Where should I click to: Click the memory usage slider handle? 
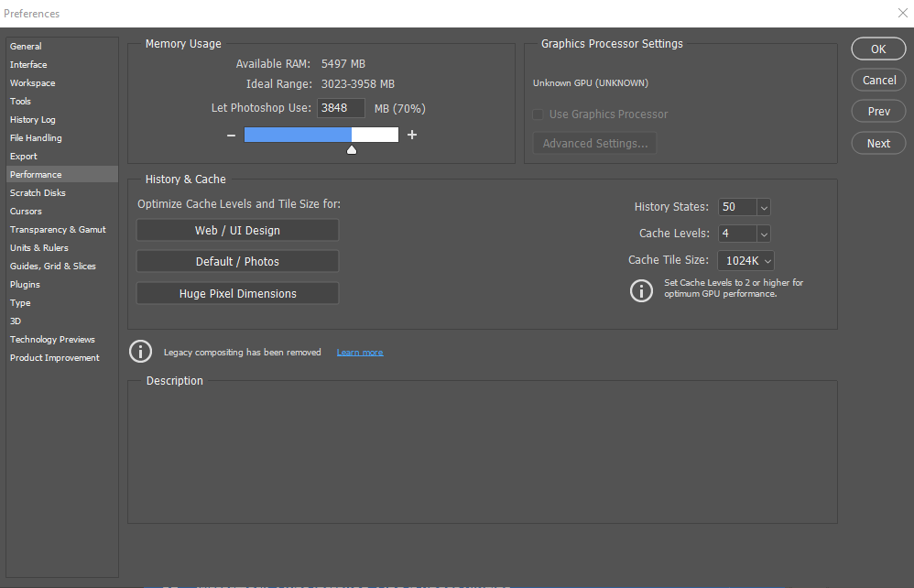pyautogui.click(x=351, y=148)
